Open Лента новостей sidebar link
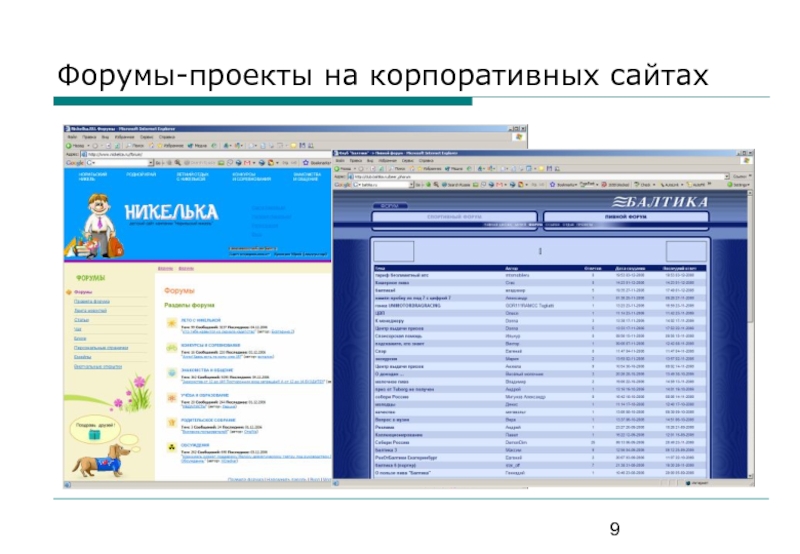The image size is (800, 554). (90, 311)
